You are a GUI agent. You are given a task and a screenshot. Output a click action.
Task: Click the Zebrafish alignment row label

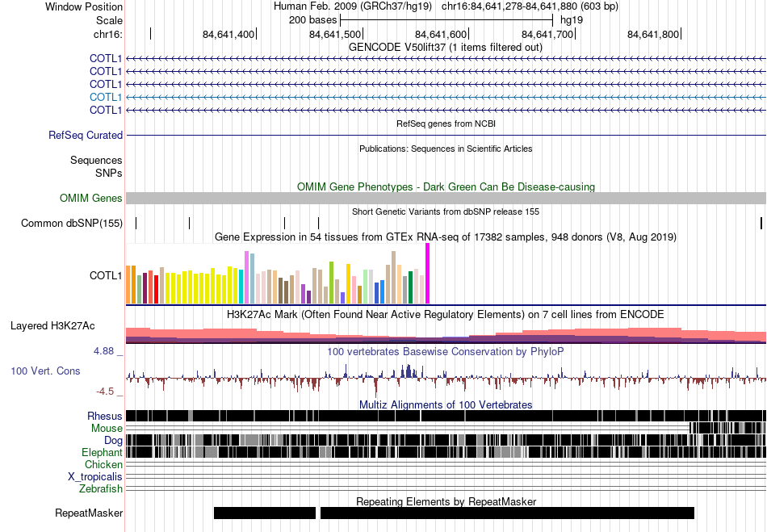click(101, 488)
